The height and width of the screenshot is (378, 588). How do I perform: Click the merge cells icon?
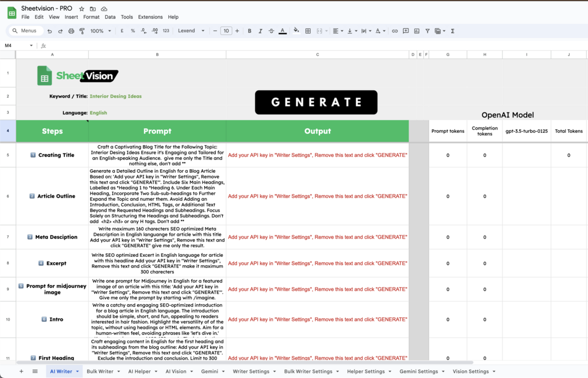coord(319,31)
